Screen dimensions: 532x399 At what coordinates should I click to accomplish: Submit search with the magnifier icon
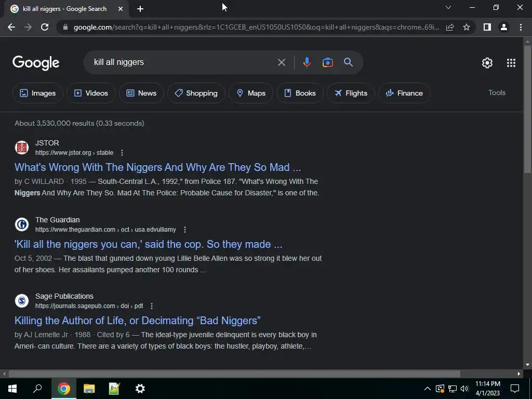coord(349,62)
